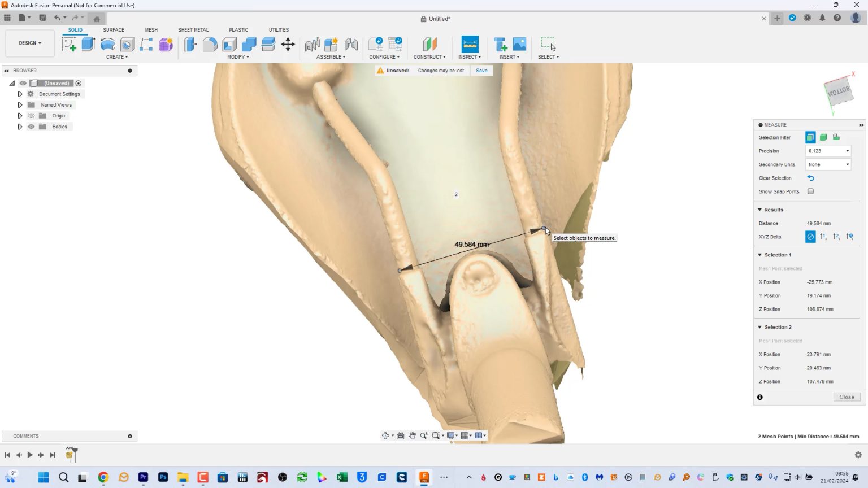The image size is (868, 488).
Task: Click the ViewCube BOTTOM face
Action: point(838,91)
